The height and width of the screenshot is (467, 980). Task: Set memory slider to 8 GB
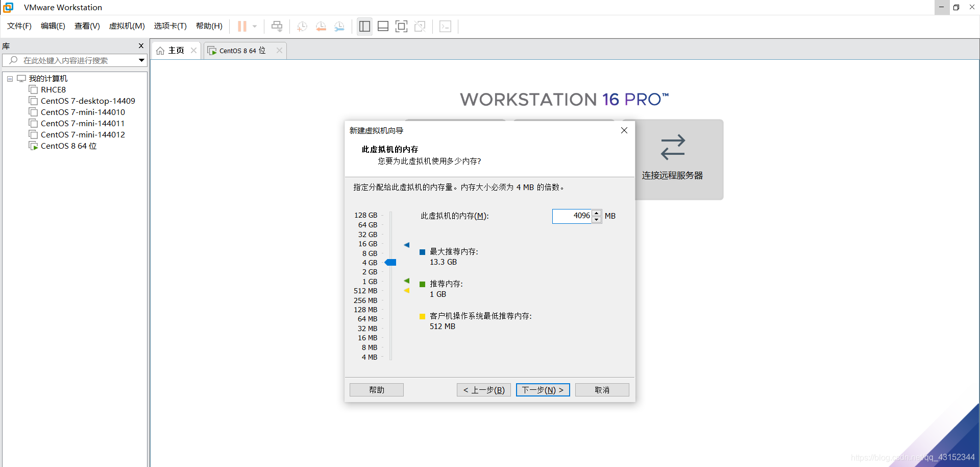pyautogui.click(x=370, y=253)
